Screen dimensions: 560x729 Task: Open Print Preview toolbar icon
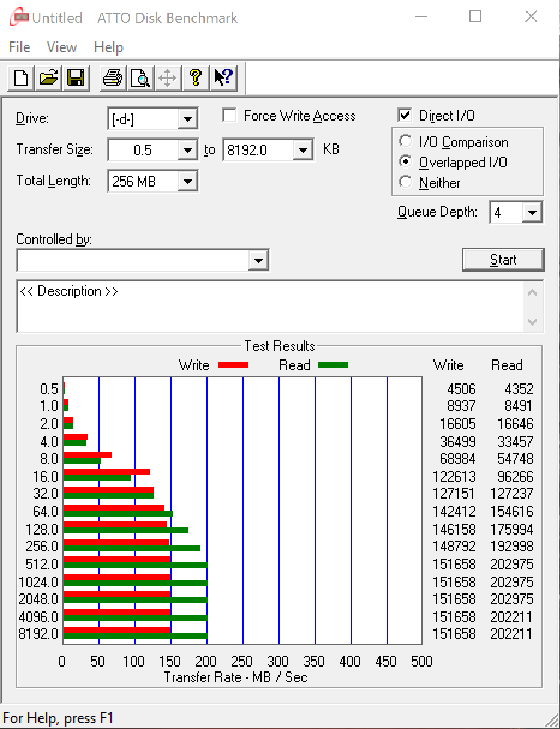click(140, 78)
